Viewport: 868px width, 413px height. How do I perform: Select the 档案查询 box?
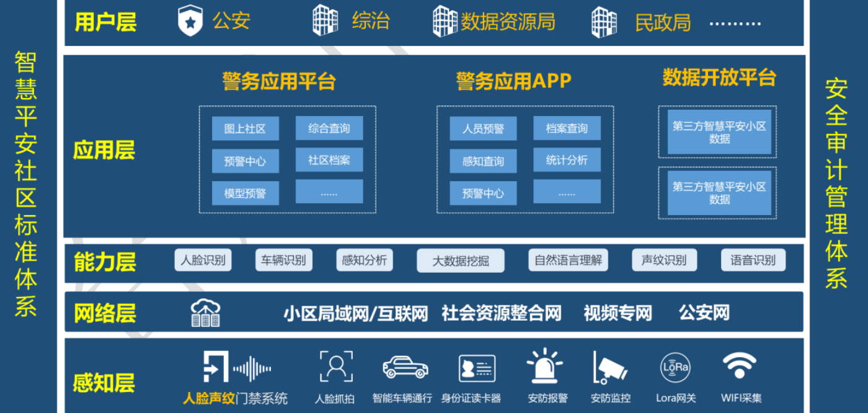point(567,128)
